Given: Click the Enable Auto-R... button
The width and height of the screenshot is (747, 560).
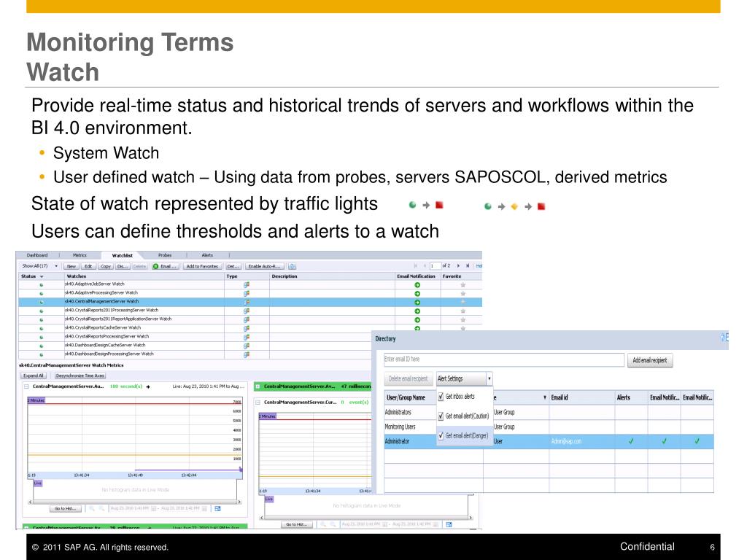Looking at the screenshot, I should point(264,267).
